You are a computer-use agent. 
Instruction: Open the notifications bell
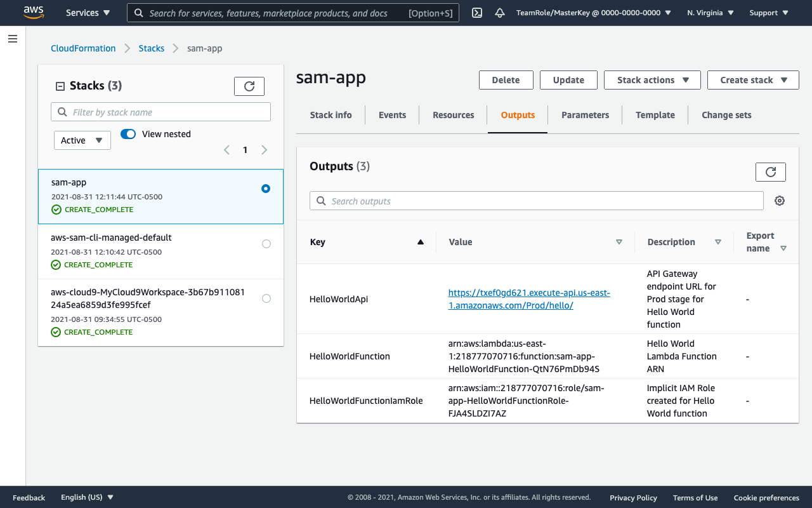(x=500, y=13)
